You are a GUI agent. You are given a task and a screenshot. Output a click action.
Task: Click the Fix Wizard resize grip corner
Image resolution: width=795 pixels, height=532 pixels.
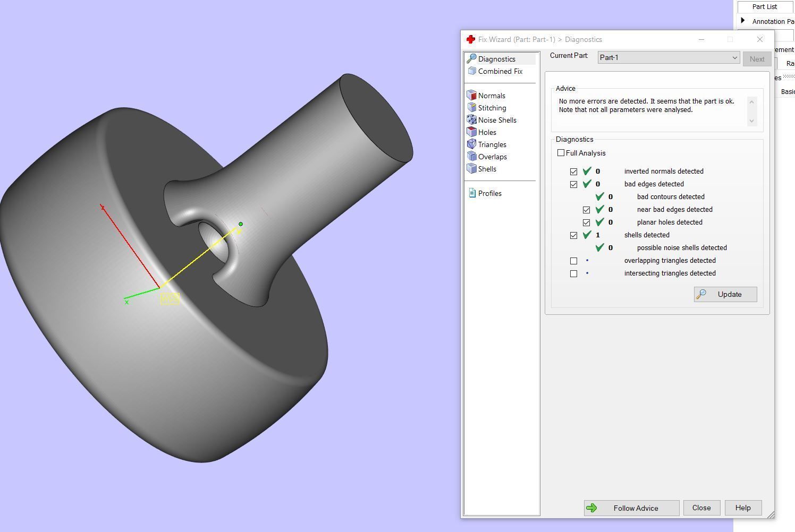[x=771, y=514]
